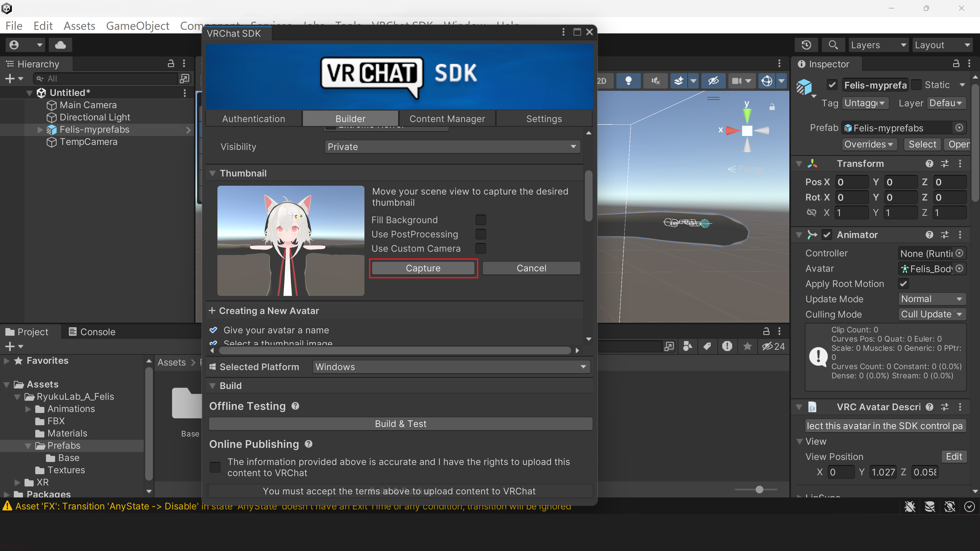980x551 pixels.
Task: Click the avatar thumbnail preview image
Action: [291, 240]
